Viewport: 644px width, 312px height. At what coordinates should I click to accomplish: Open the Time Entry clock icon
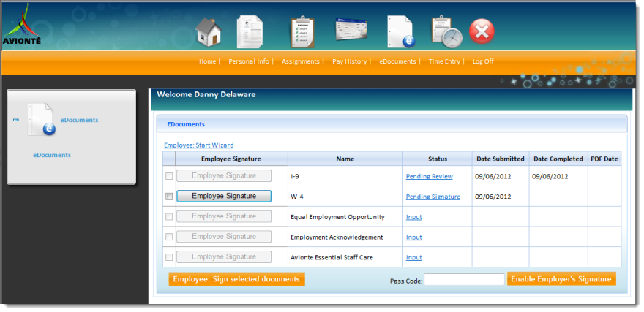pyautogui.click(x=444, y=31)
